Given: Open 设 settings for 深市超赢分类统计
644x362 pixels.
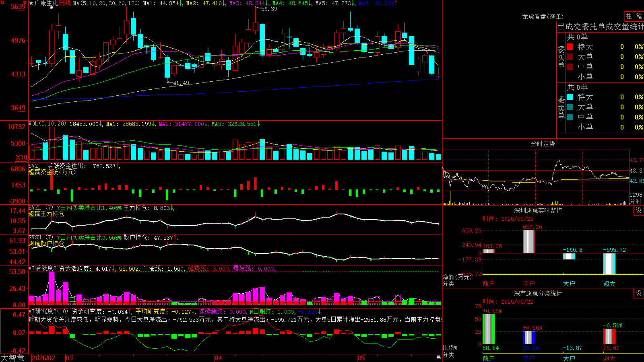Looking at the screenshot, I should click(x=639, y=293).
